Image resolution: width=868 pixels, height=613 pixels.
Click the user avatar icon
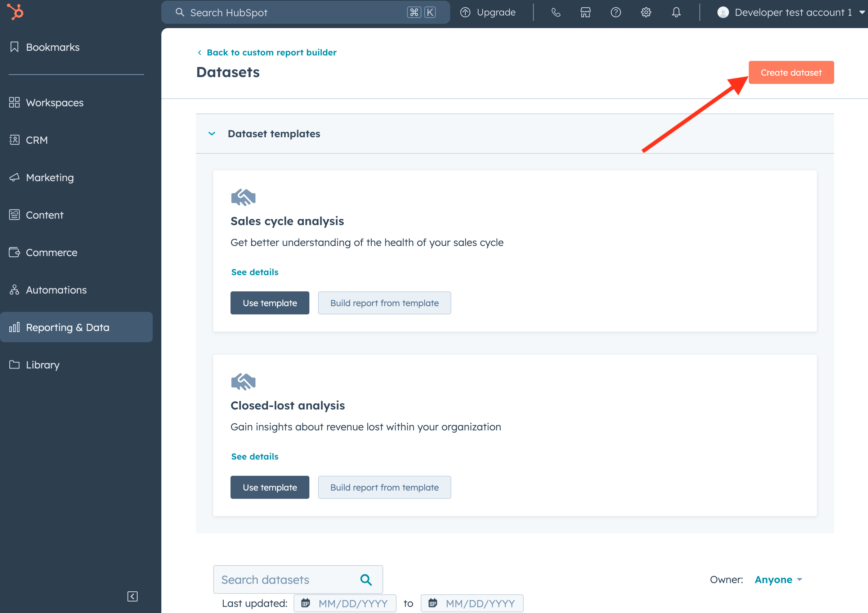tap(723, 13)
